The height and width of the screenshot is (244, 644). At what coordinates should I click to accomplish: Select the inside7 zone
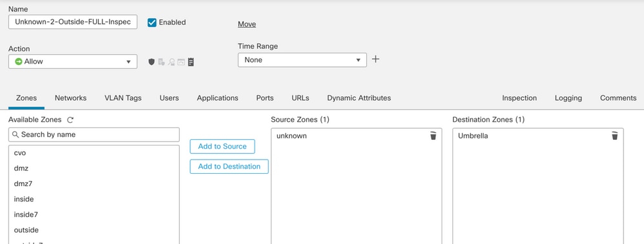94,214
